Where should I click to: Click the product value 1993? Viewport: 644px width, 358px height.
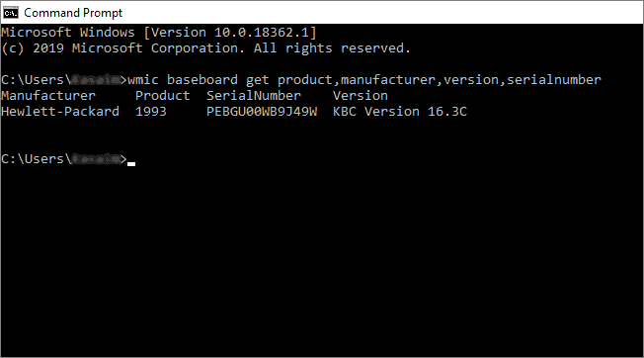click(151, 112)
